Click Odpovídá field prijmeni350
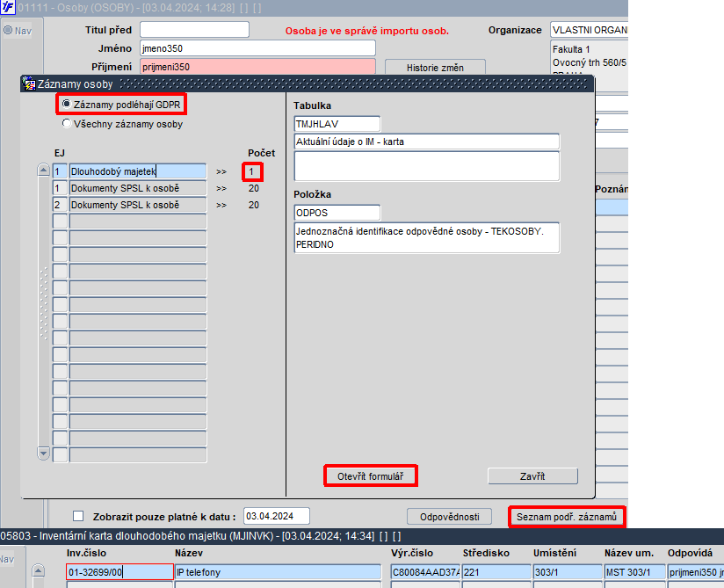The width and height of the screenshot is (724, 588). pyautogui.click(x=696, y=572)
